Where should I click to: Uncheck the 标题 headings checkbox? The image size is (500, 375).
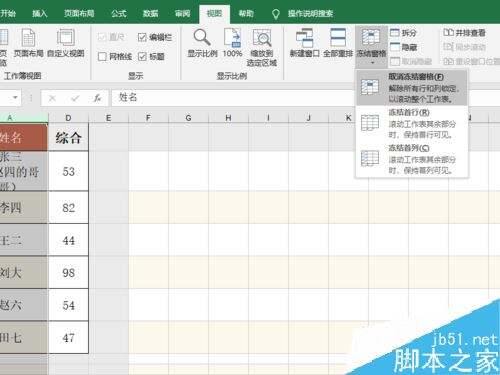tap(142, 57)
